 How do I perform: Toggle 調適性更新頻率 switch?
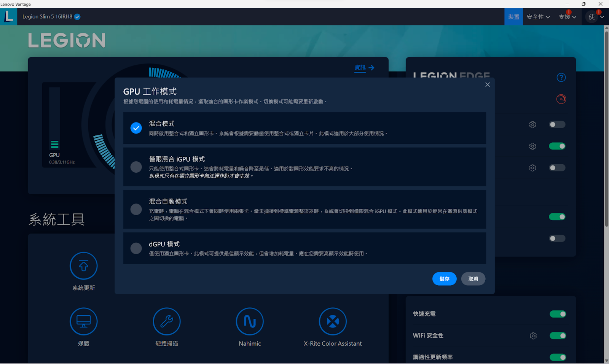(x=558, y=357)
